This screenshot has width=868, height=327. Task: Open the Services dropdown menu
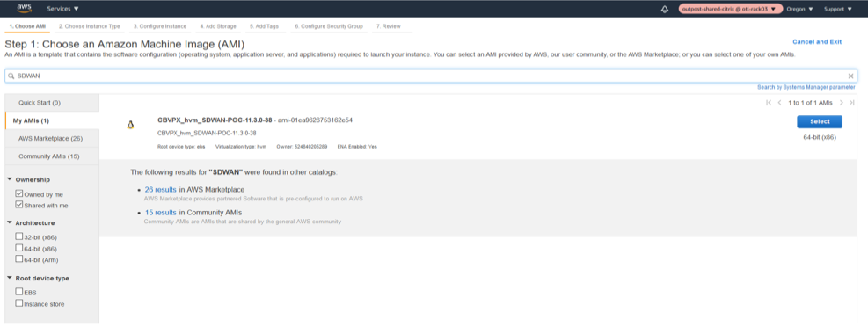pos(62,9)
